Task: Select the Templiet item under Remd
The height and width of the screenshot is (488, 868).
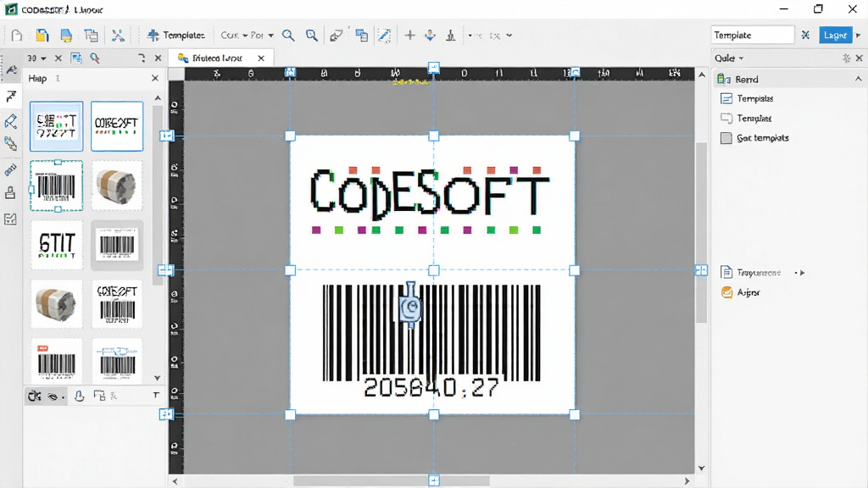Action: [x=754, y=119]
